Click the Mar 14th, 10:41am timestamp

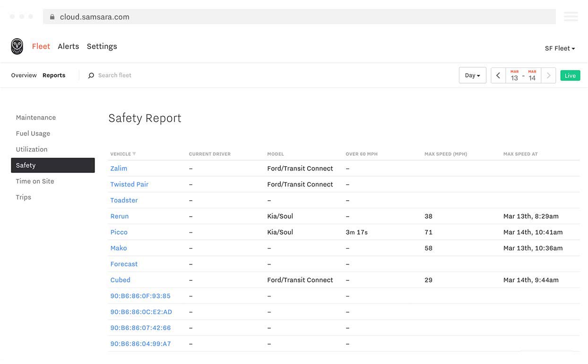coord(533,232)
